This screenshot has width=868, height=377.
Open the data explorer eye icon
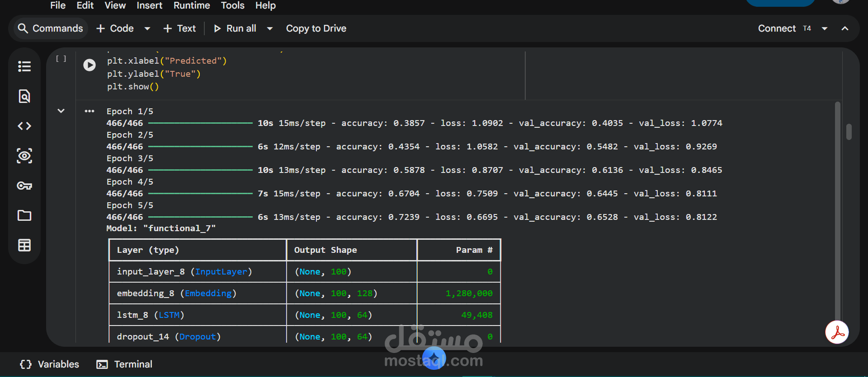point(24,156)
